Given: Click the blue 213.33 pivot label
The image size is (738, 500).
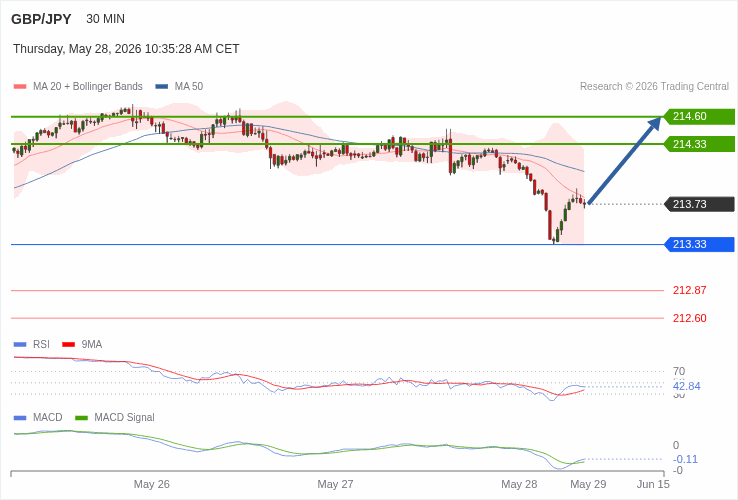Looking at the screenshot, I should pos(699,244).
